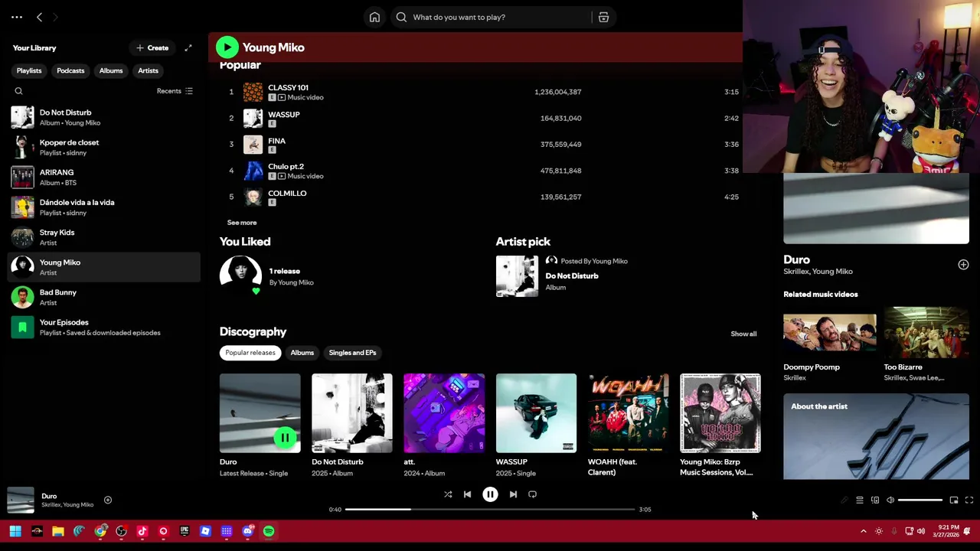Open att. album card

(444, 425)
